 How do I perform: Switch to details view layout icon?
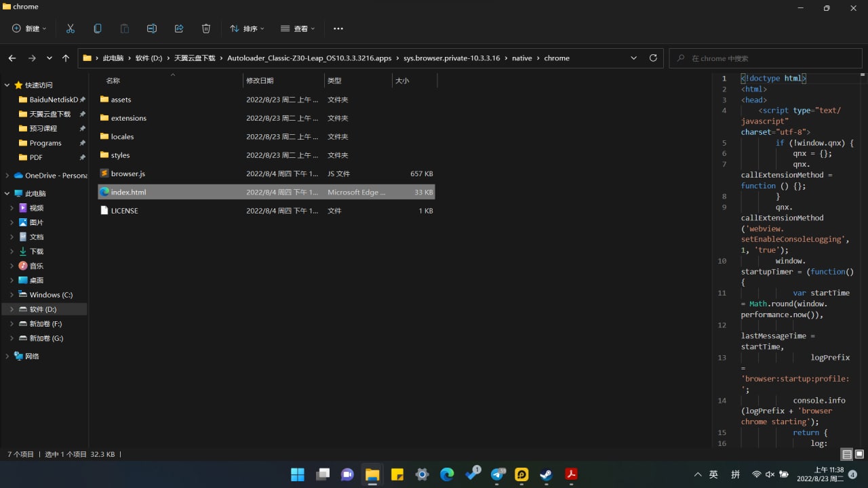click(847, 454)
